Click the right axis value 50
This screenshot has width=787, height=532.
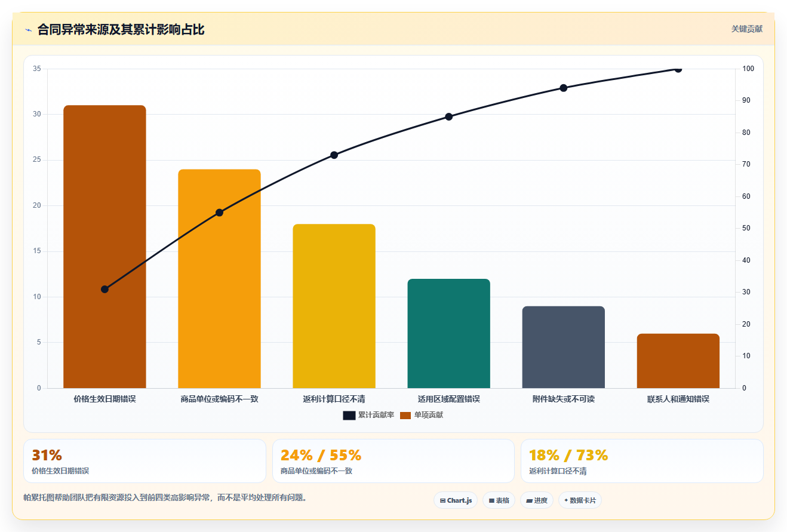coord(746,228)
